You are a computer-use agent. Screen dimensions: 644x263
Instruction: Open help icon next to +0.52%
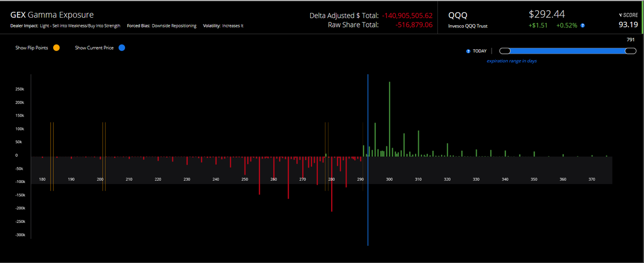pos(583,25)
